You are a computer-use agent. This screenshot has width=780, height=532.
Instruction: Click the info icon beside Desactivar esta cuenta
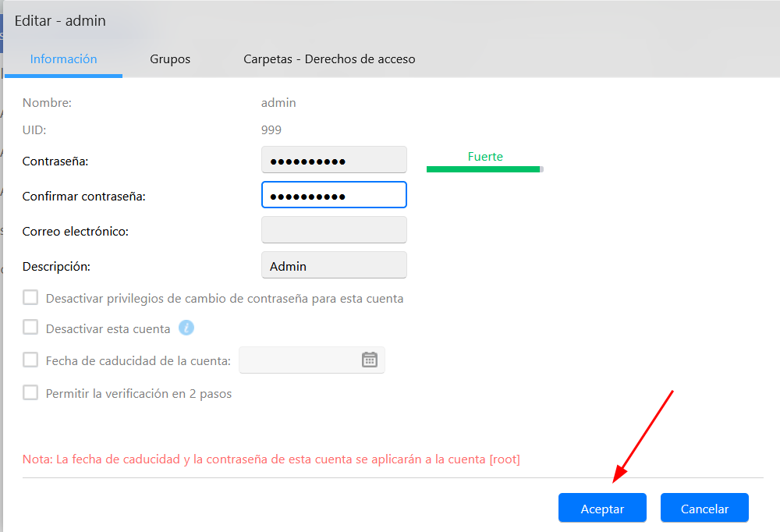click(186, 328)
